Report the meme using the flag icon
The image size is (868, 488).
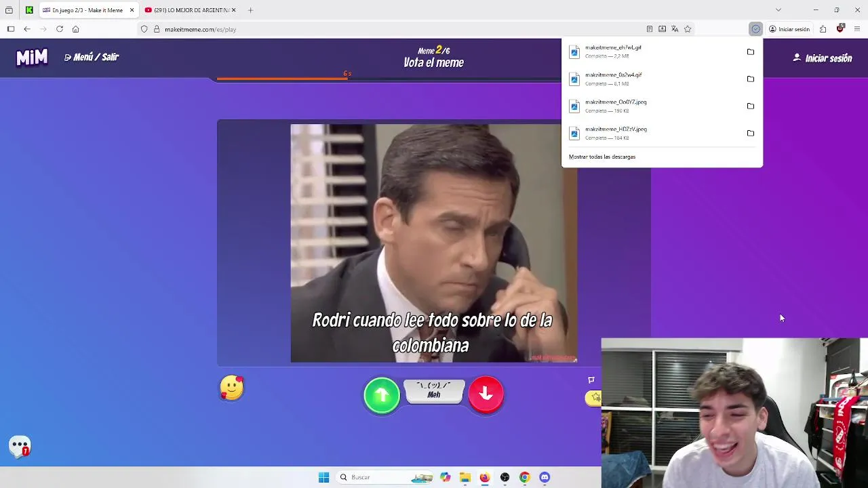(591, 380)
